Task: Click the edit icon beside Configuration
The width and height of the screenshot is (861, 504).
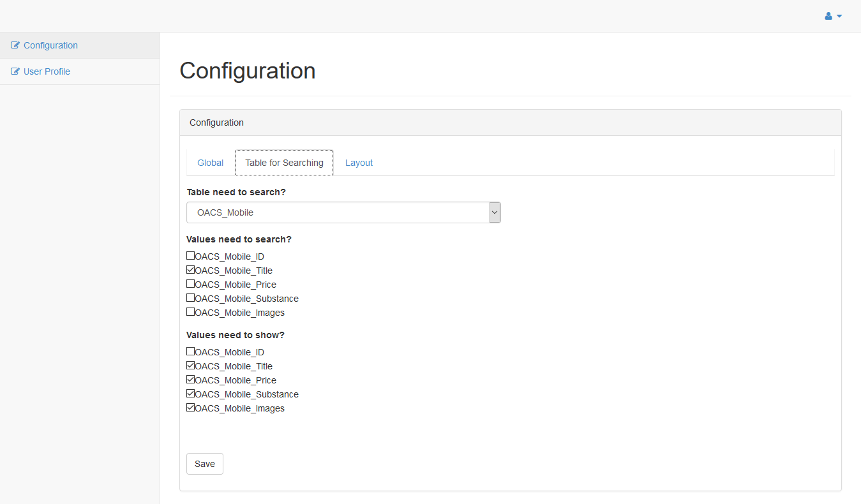Action: pos(15,45)
